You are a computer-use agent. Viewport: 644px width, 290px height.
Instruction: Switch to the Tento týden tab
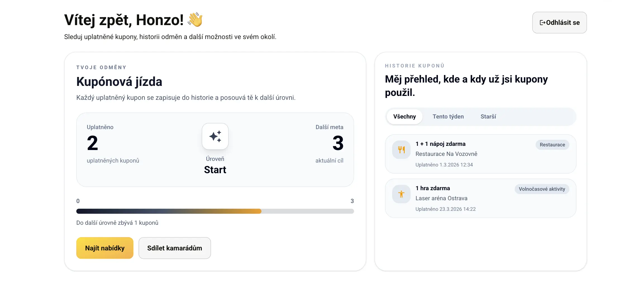(x=448, y=117)
